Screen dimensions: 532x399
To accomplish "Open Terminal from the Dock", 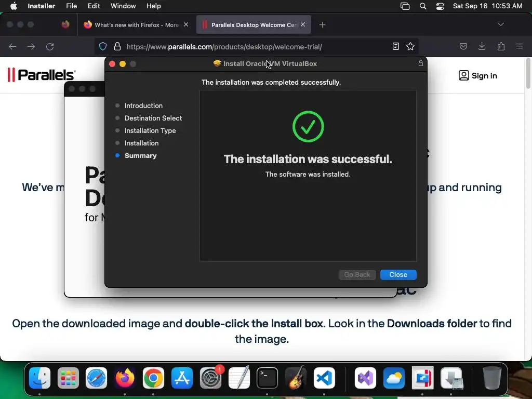I will 267,378.
